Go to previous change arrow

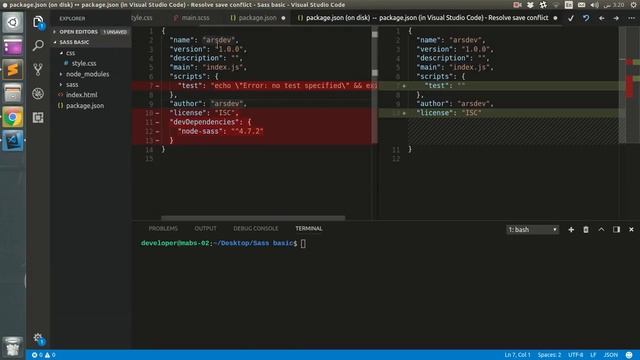601,18
